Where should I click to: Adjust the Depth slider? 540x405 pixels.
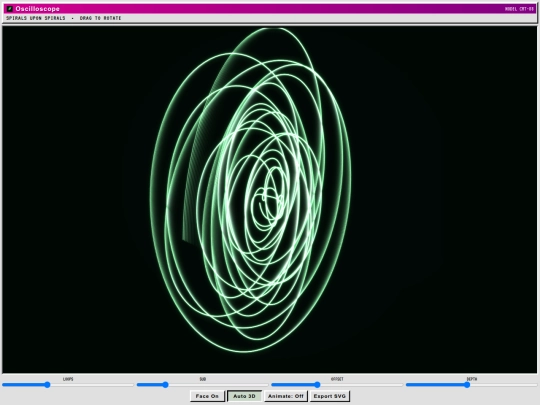(471, 385)
